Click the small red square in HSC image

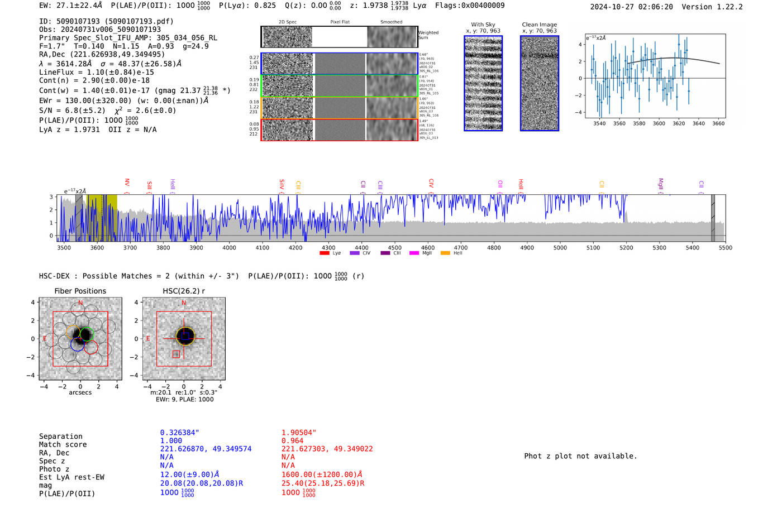[x=176, y=354]
